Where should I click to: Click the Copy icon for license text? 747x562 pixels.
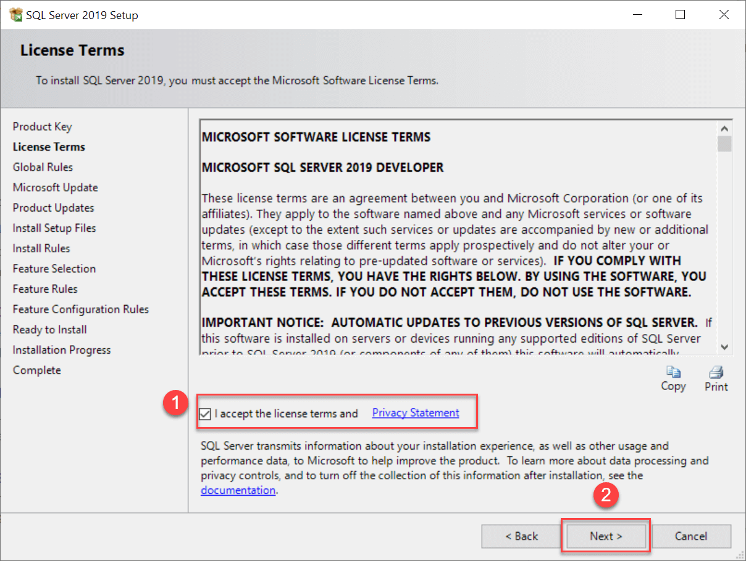coord(673,372)
